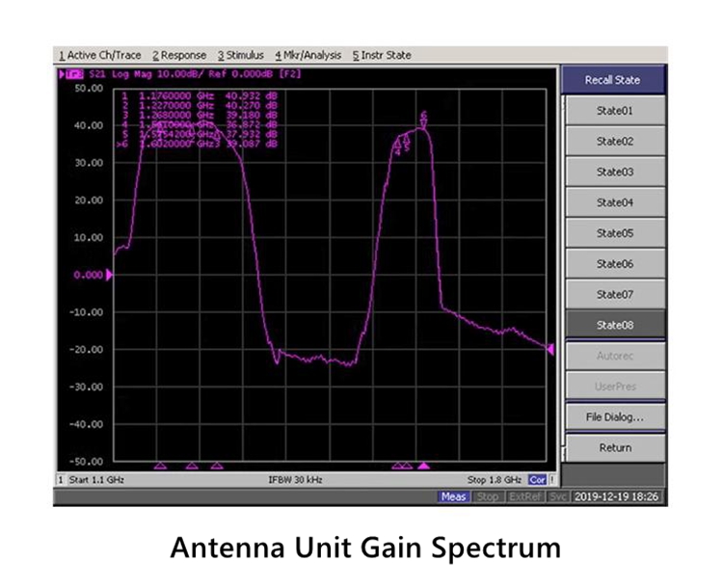Expand the Mkr/Analysis menu
The image size is (723, 588).
point(308,55)
